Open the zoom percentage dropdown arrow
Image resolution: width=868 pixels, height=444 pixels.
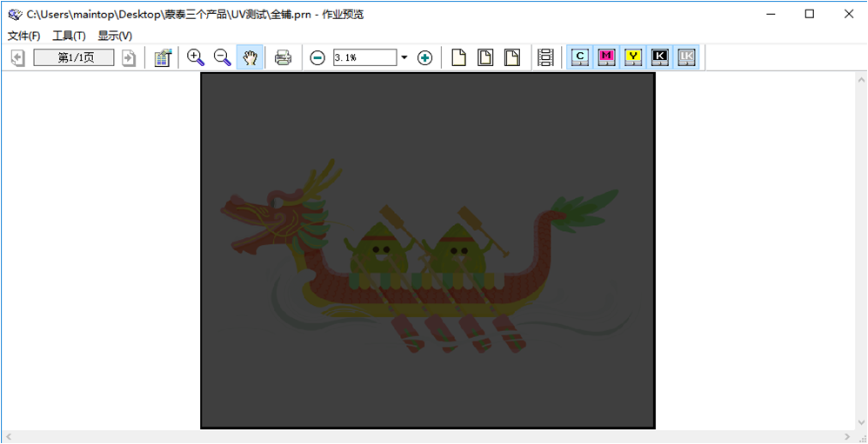pyautogui.click(x=404, y=57)
